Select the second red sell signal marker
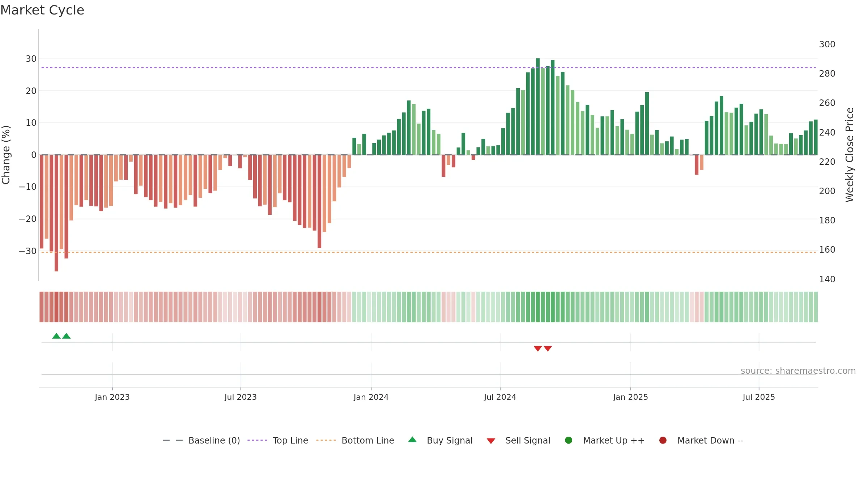This screenshot has height=488, width=868. pyautogui.click(x=548, y=348)
